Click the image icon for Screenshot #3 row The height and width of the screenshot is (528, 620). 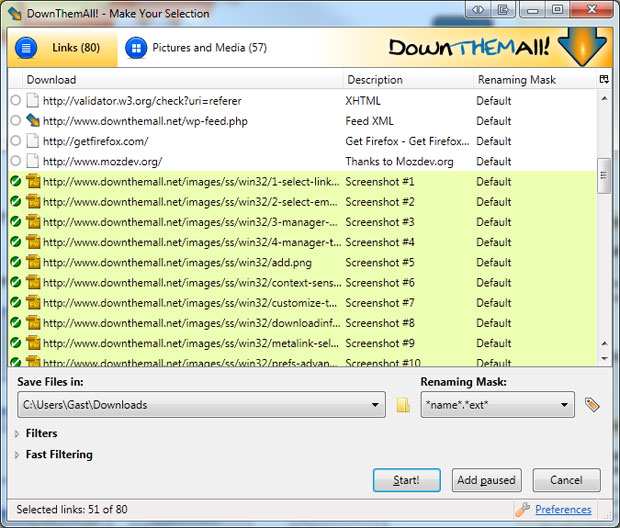33,221
